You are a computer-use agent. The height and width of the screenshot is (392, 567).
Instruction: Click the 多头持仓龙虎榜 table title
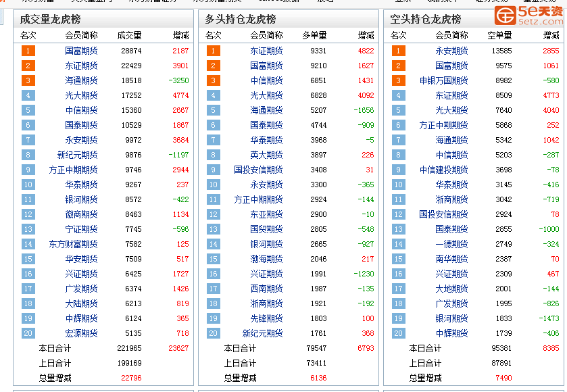241,19
